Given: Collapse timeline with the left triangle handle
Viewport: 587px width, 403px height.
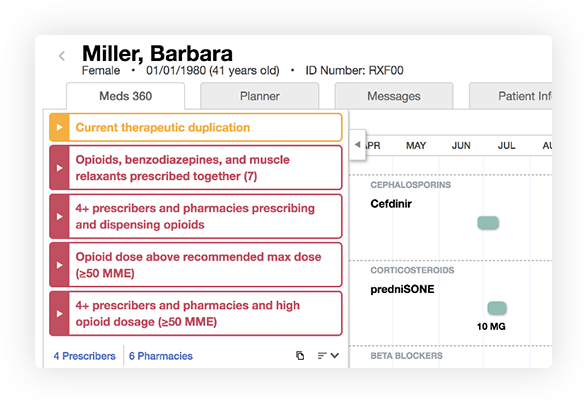Looking at the screenshot, I should tap(358, 145).
